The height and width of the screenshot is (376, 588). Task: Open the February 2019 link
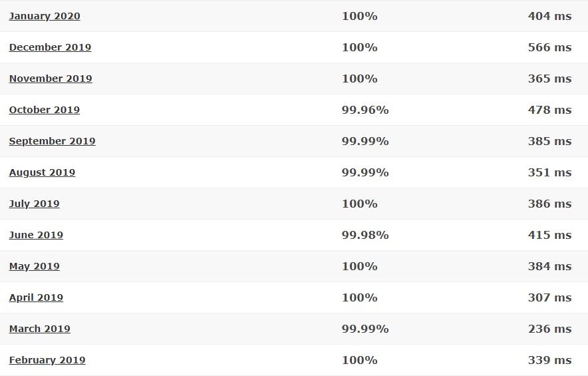click(47, 360)
